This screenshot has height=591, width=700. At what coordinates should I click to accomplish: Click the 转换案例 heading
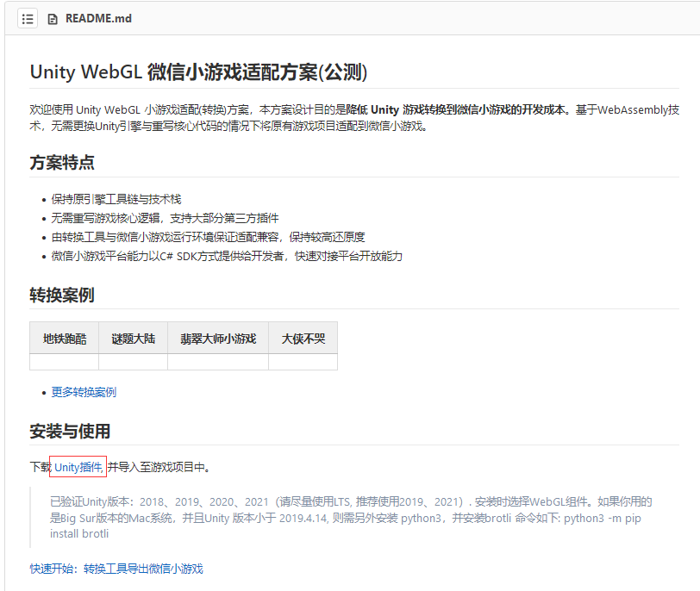[x=62, y=295]
